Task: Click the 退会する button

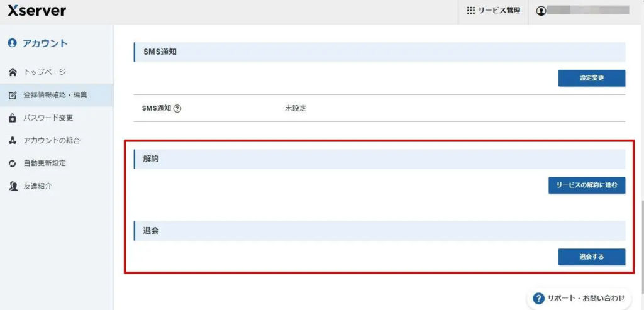Action: [x=591, y=257]
